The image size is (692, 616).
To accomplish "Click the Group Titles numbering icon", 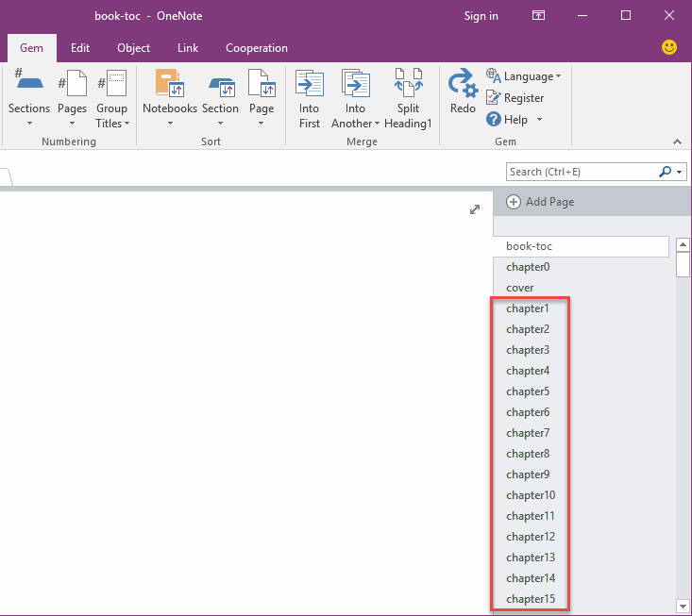I will click(112, 84).
